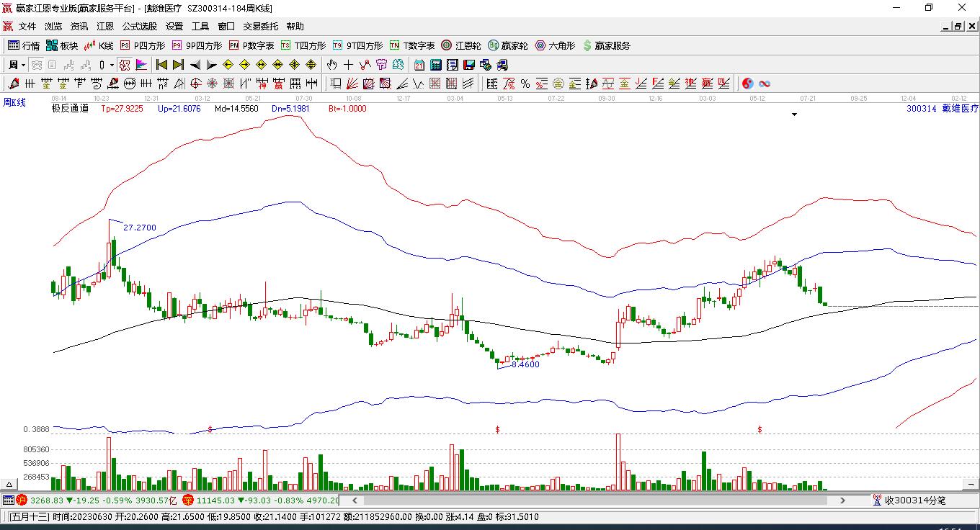Screen dimensions: 980x530
Task: Open the 公式选股 menu
Action: (x=139, y=27)
